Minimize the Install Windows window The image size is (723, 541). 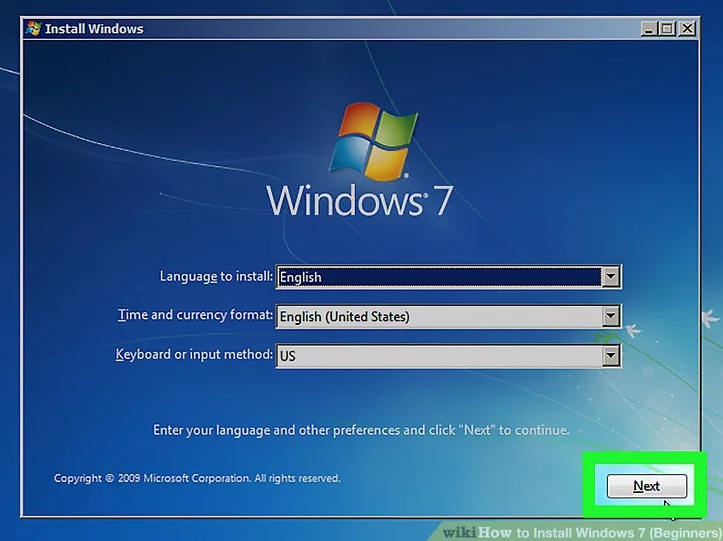point(649,30)
